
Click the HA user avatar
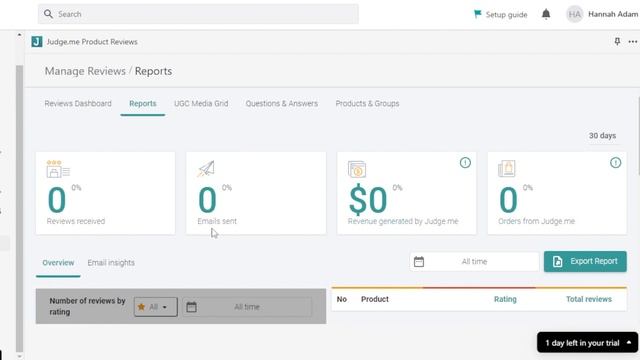[x=575, y=14]
